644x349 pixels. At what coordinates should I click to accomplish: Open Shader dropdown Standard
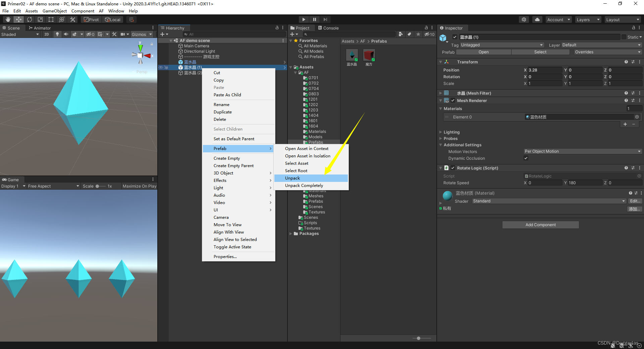pyautogui.click(x=549, y=201)
